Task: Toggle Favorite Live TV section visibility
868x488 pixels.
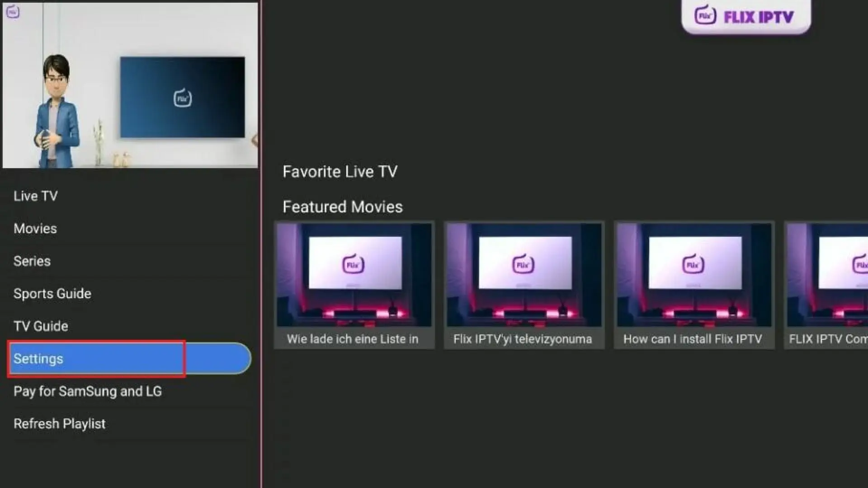Action: click(341, 172)
